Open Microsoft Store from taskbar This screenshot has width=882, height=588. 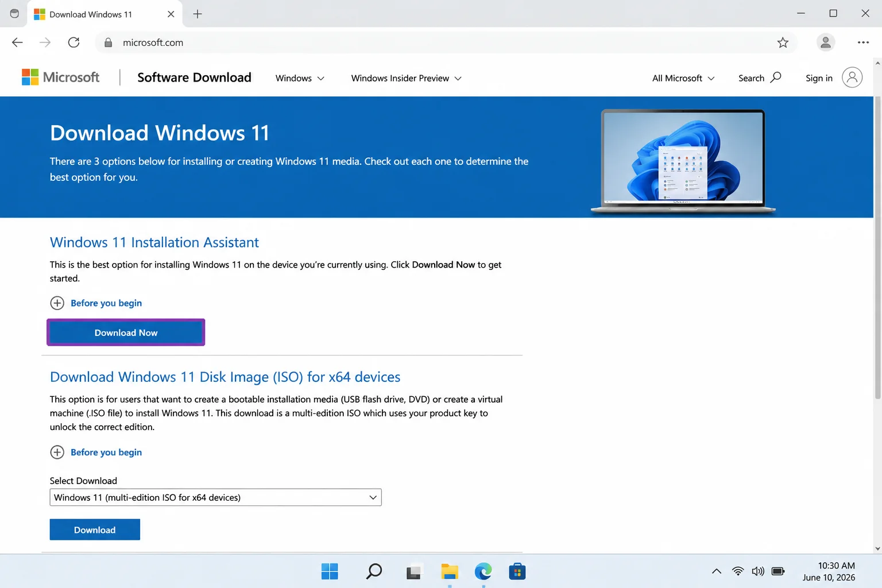click(x=517, y=571)
